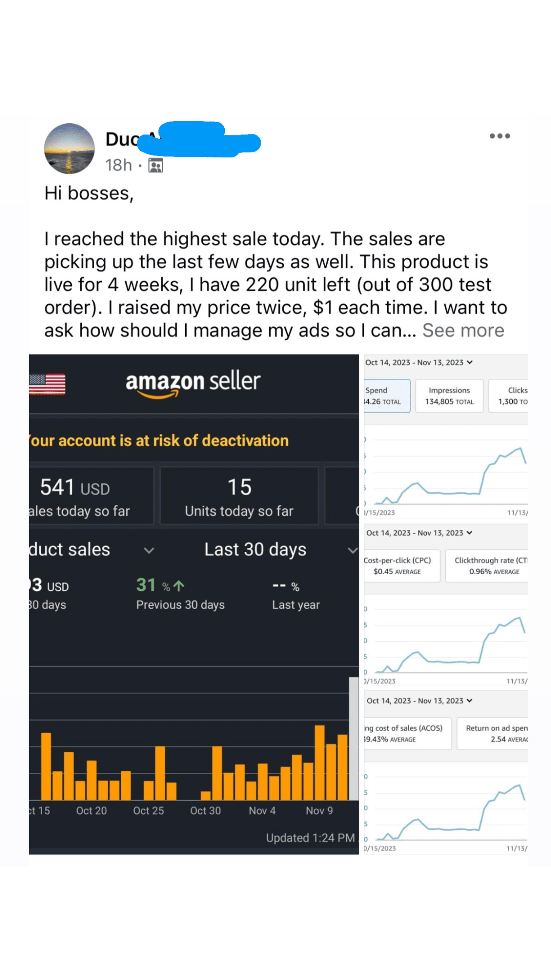Click the Units today so far tile
Image resolution: width=551 pixels, height=980 pixels.
coord(239,496)
